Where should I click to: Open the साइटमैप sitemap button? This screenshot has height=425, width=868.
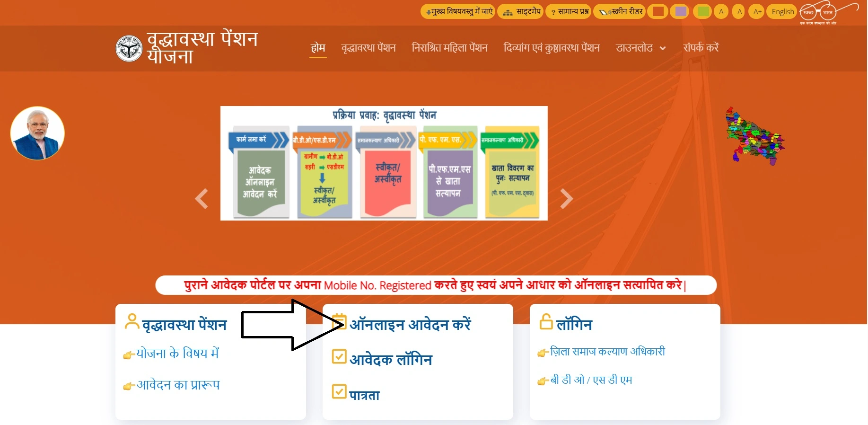coord(520,11)
